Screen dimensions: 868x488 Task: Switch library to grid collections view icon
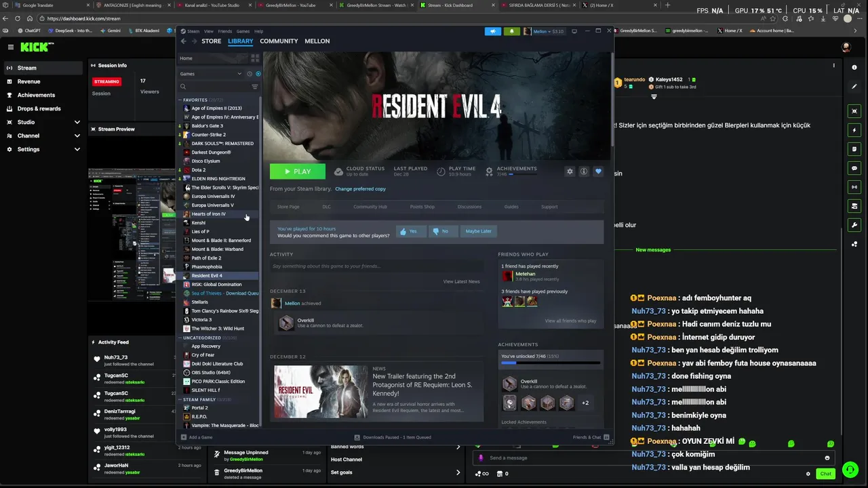pos(255,58)
